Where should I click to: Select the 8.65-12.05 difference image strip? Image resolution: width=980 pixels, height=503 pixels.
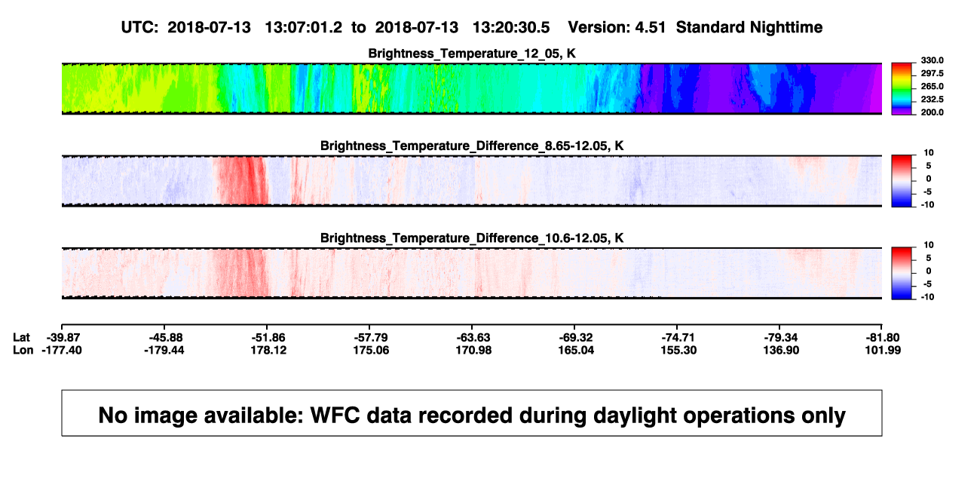[x=472, y=180]
